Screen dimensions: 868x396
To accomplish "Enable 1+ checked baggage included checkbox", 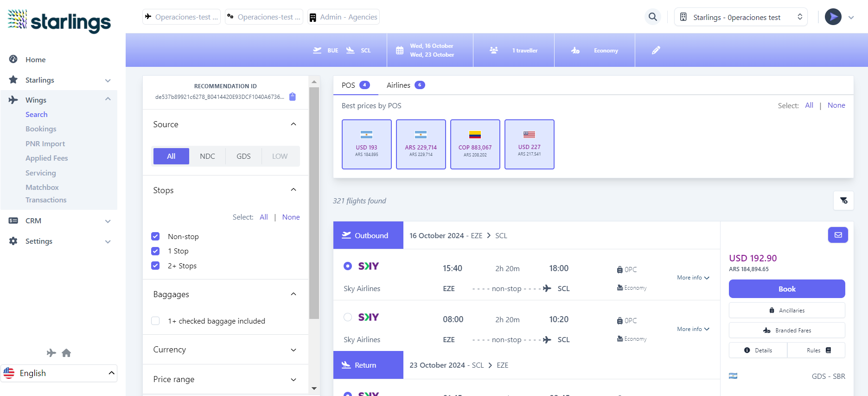I will click(155, 321).
